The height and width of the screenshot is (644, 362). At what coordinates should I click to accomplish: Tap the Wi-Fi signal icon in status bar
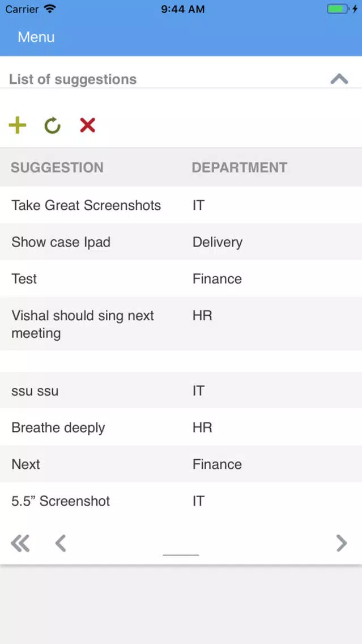click(x=50, y=9)
